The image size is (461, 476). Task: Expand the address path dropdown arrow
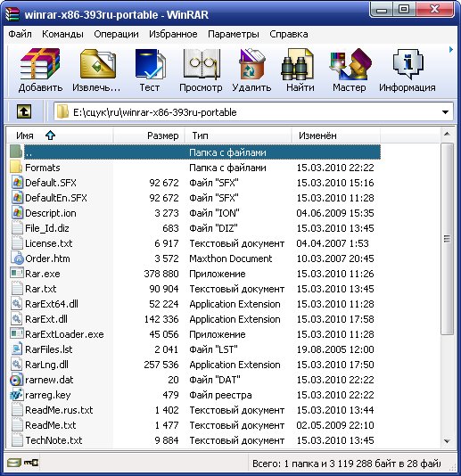click(x=445, y=112)
